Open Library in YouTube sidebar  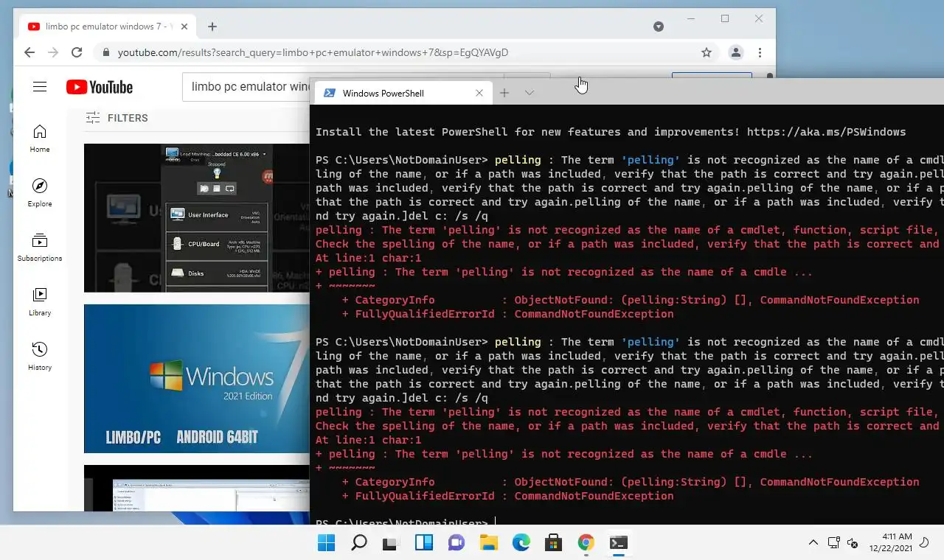(40, 302)
